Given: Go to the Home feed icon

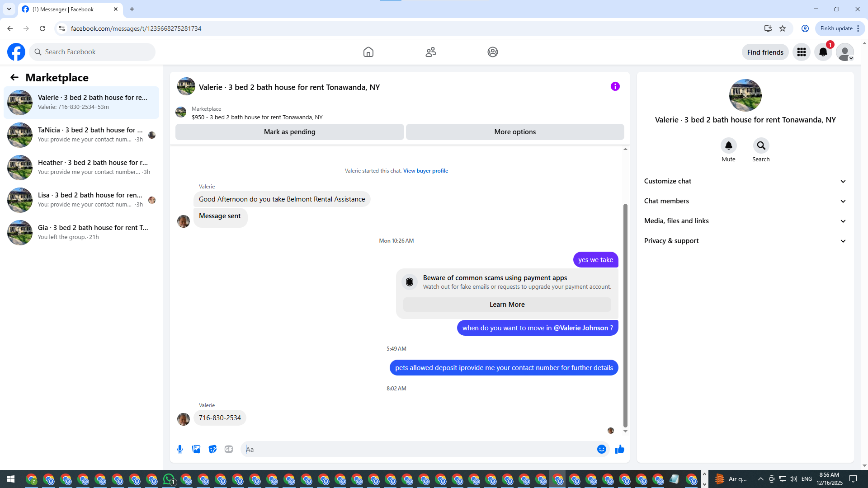Looking at the screenshot, I should (368, 52).
